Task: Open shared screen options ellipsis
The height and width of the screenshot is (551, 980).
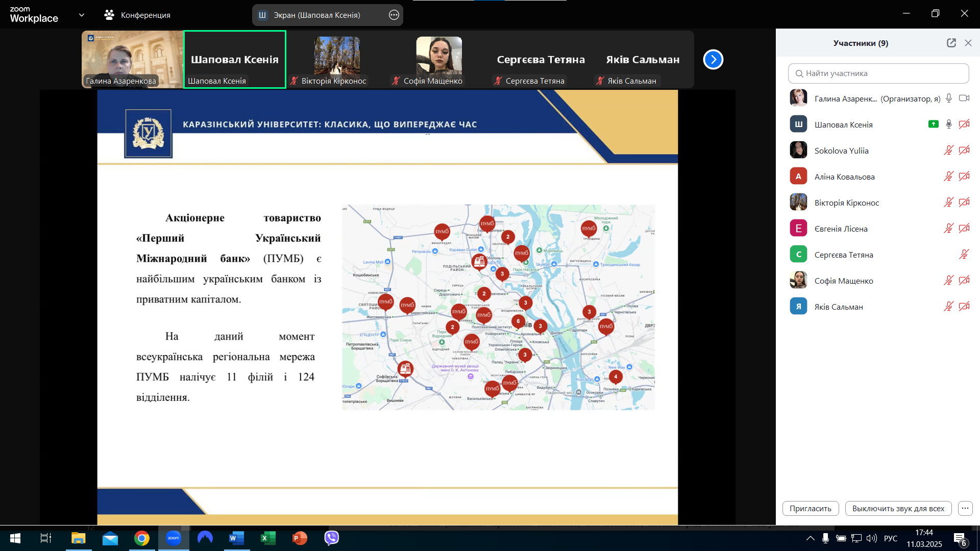Action: [394, 15]
